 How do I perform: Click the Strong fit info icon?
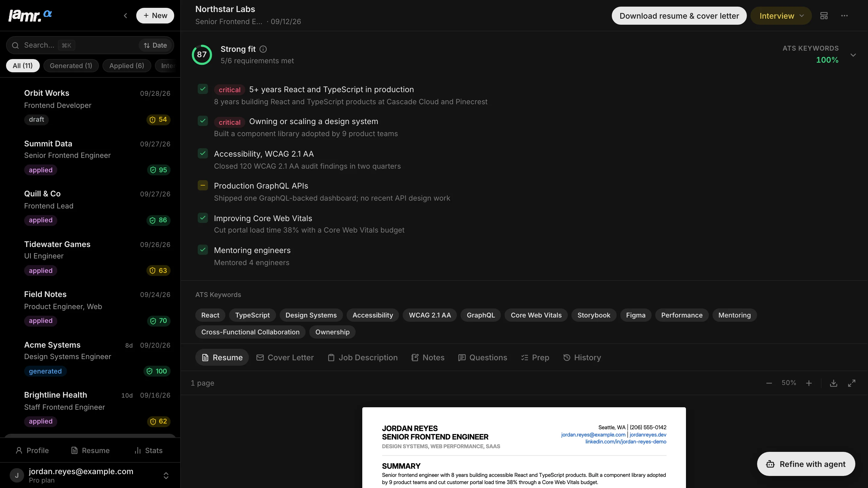click(x=263, y=49)
